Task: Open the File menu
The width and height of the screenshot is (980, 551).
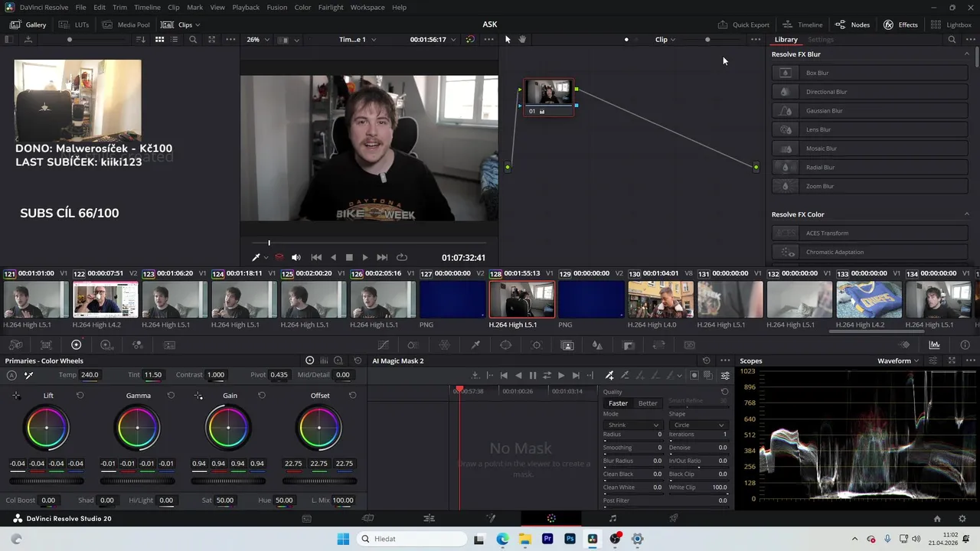Action: point(80,7)
